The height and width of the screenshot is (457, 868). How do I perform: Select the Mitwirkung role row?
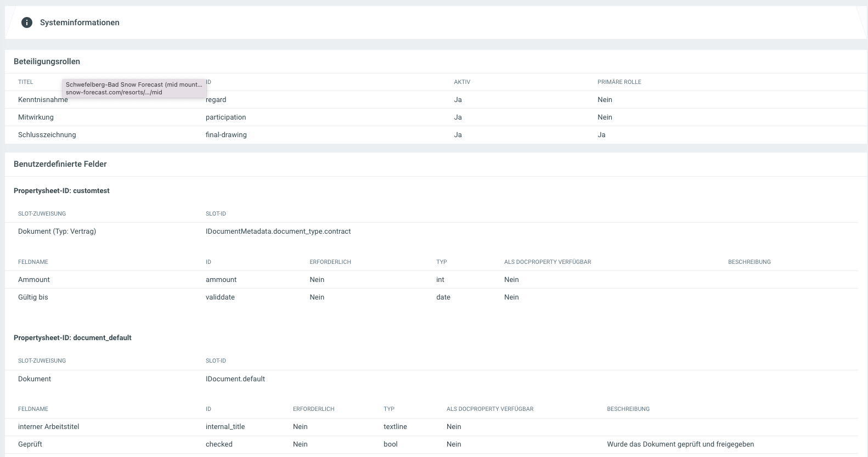tap(36, 117)
